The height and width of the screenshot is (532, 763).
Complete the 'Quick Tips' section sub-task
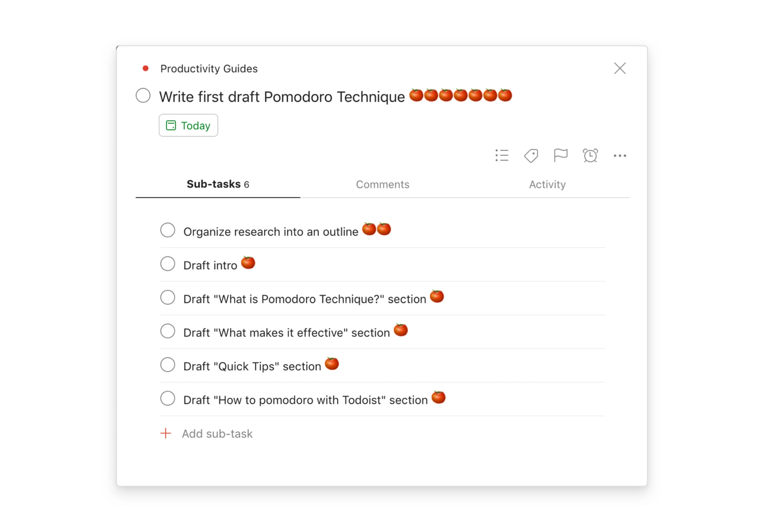pyautogui.click(x=167, y=365)
